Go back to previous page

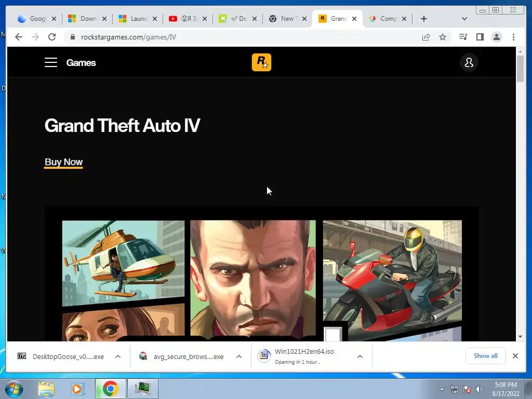coord(19,37)
